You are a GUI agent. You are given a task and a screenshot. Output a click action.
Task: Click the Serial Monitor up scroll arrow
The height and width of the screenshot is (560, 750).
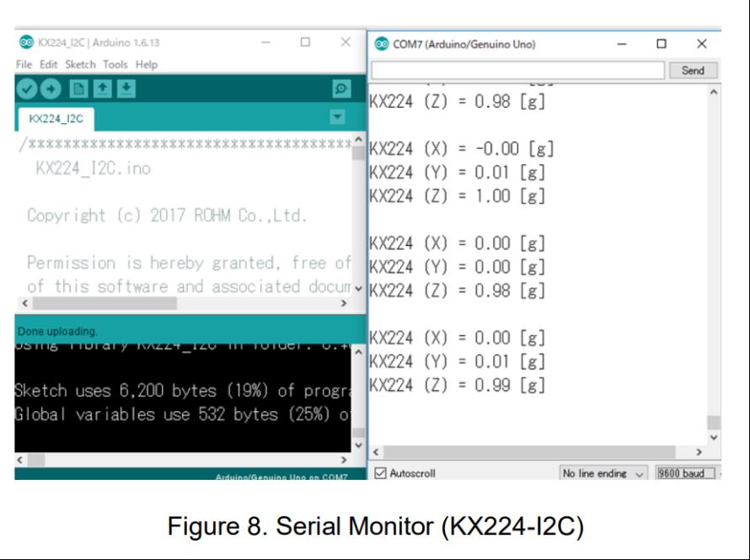(714, 93)
